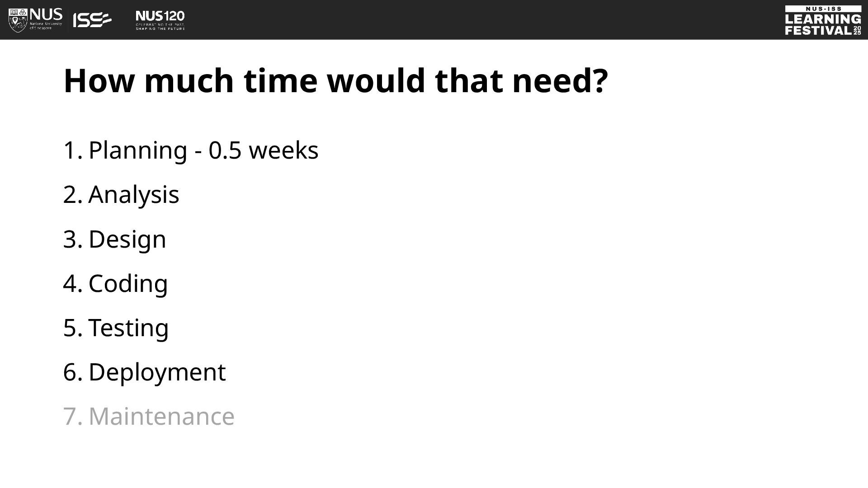Image resolution: width=868 pixels, height=488 pixels.
Task: Click the number 7 list marker
Action: [x=72, y=417]
